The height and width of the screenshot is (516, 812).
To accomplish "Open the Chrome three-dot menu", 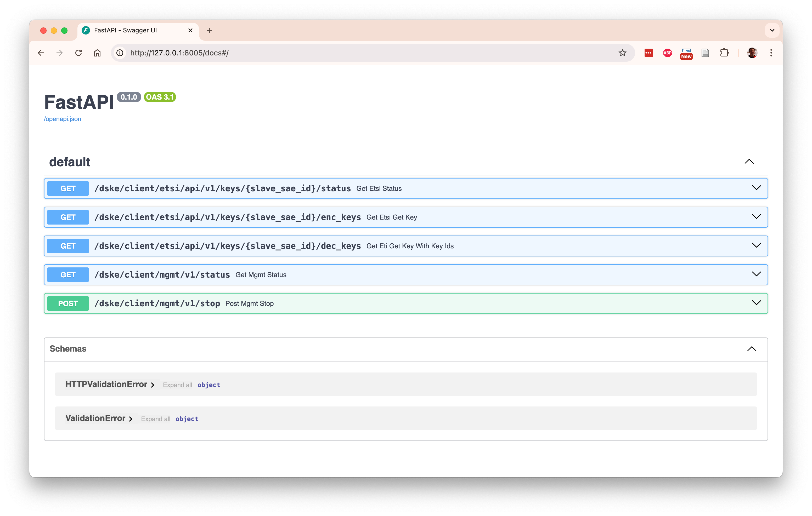I will [x=771, y=53].
